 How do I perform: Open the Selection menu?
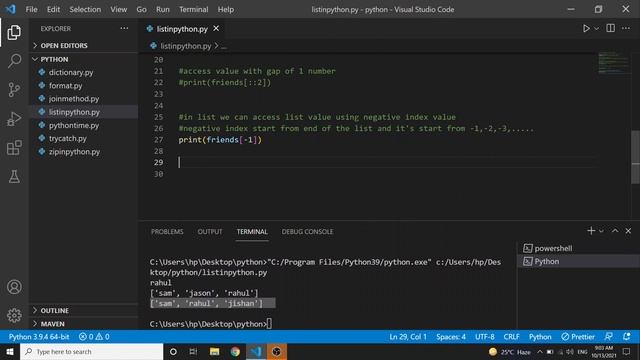85,9
